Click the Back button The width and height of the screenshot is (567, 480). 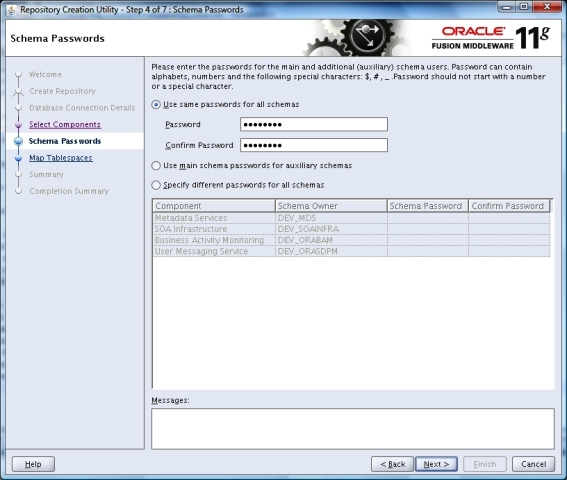tap(392, 464)
